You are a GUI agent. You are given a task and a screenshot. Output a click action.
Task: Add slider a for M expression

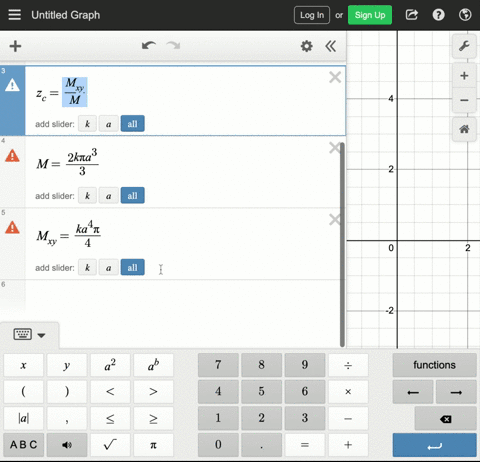(x=108, y=196)
